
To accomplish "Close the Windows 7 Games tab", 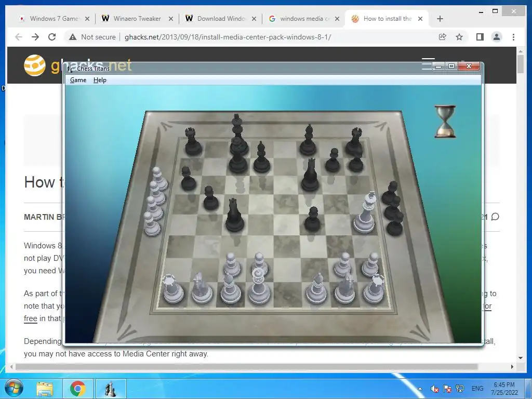I will (87, 19).
